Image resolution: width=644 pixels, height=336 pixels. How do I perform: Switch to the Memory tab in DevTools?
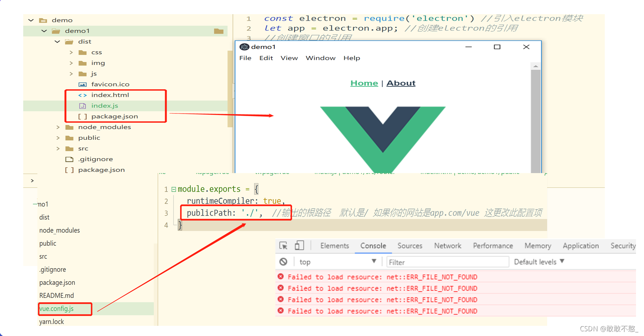(538, 246)
